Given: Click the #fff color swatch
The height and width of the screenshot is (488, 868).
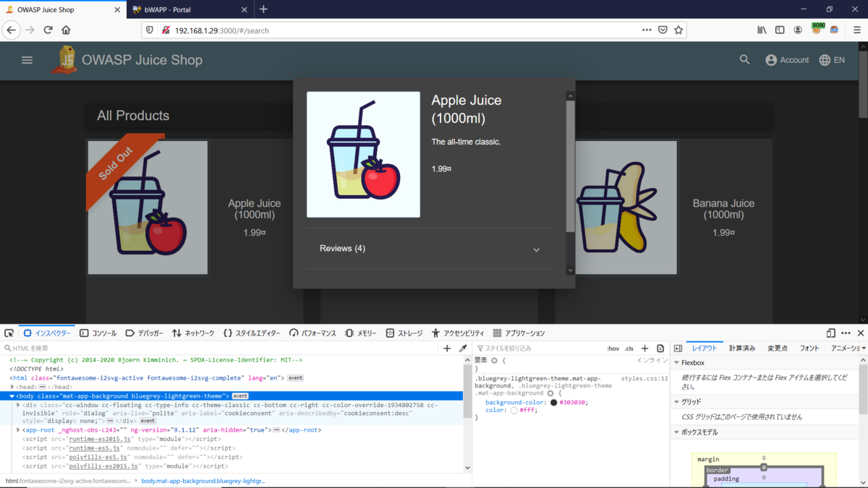Looking at the screenshot, I should pos(514,411).
